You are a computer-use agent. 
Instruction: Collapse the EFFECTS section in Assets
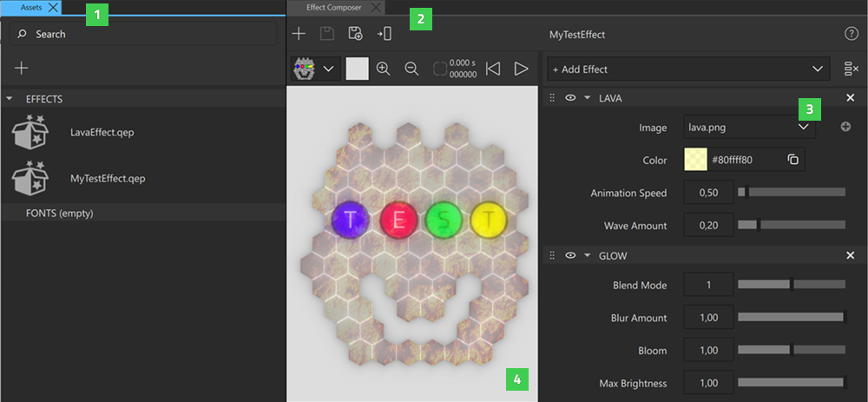(x=10, y=99)
